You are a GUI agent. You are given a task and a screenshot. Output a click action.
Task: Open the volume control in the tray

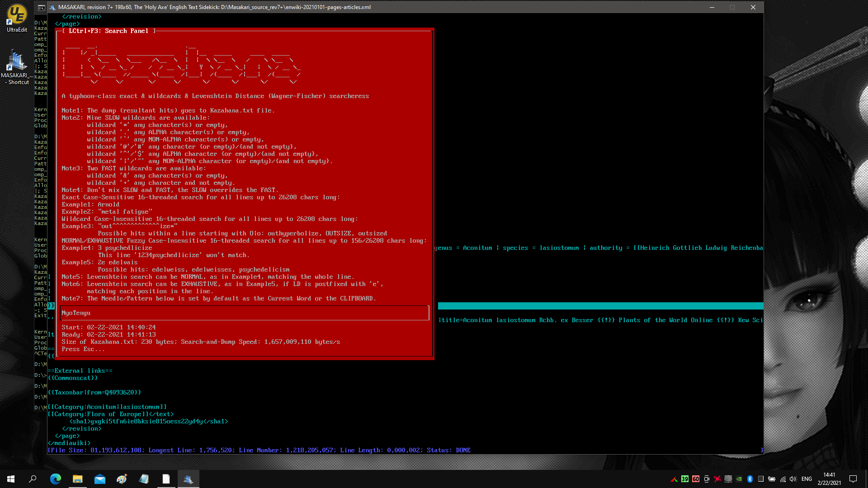(793, 479)
